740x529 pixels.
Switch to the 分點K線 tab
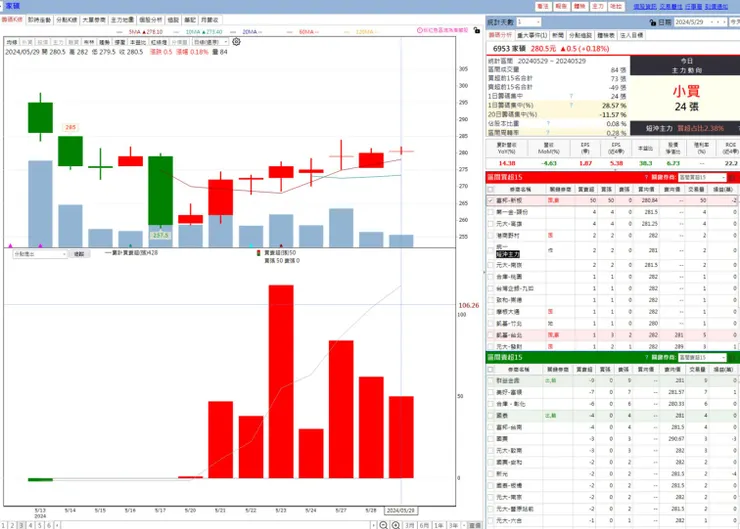67,20
